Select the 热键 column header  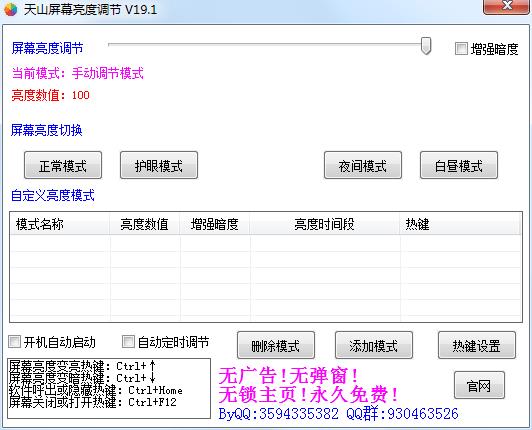click(460, 224)
